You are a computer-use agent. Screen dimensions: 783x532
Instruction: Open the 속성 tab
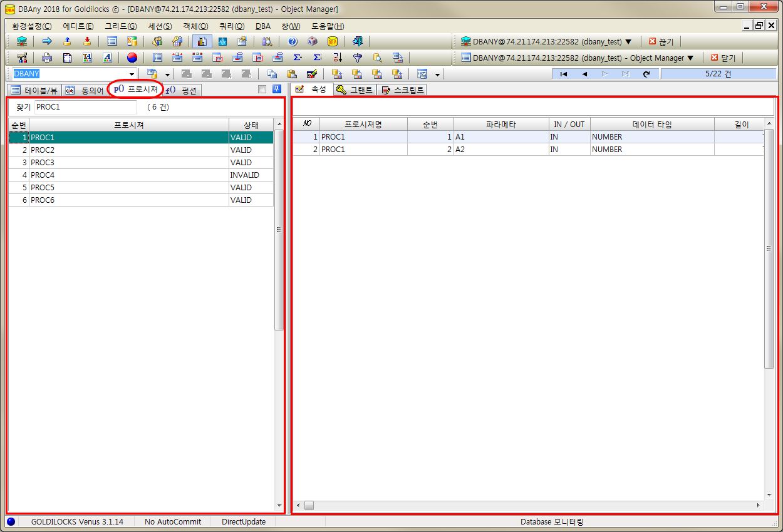tap(311, 89)
